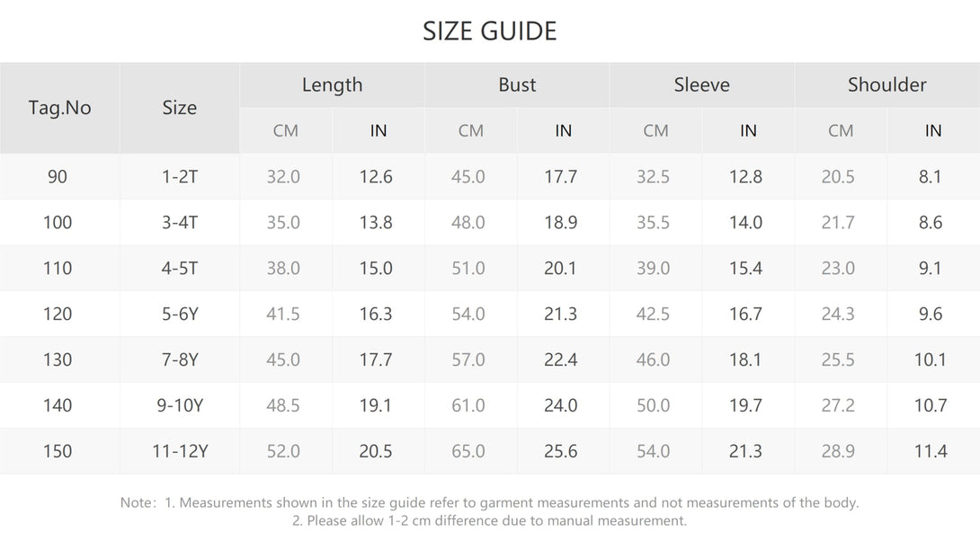Click the 9-10Y size cell

pos(179,406)
